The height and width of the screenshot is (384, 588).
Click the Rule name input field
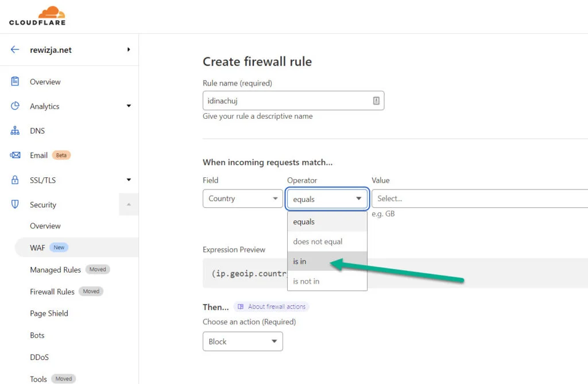[x=293, y=100]
